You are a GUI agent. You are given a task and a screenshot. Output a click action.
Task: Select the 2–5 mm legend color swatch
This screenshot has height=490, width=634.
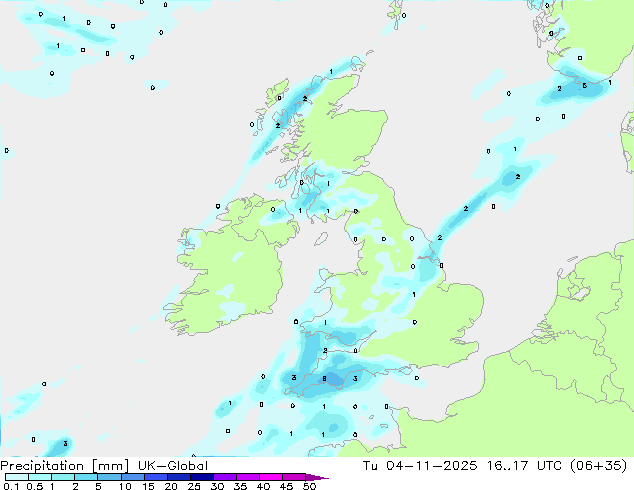(x=86, y=477)
